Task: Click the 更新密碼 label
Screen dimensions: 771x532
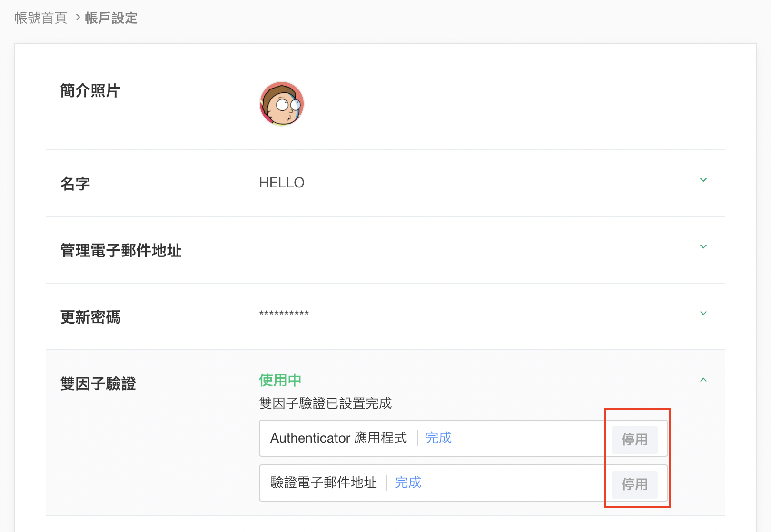Action: pyautogui.click(x=90, y=317)
